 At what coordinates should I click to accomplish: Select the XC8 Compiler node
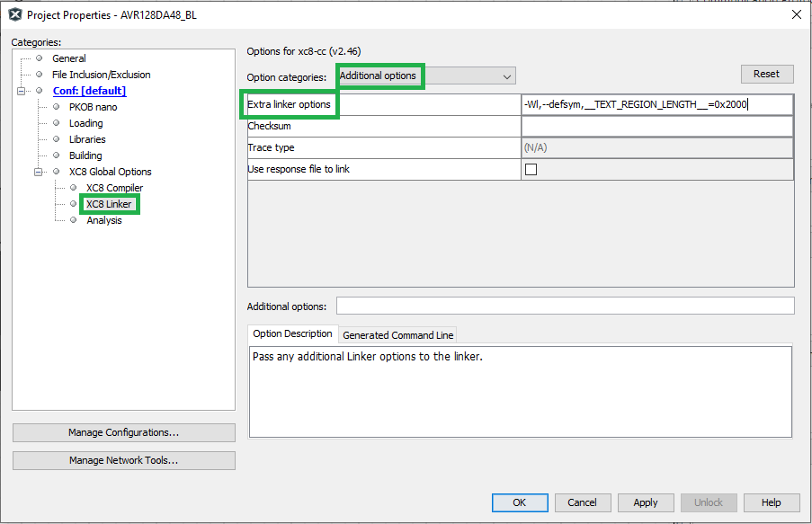114,188
